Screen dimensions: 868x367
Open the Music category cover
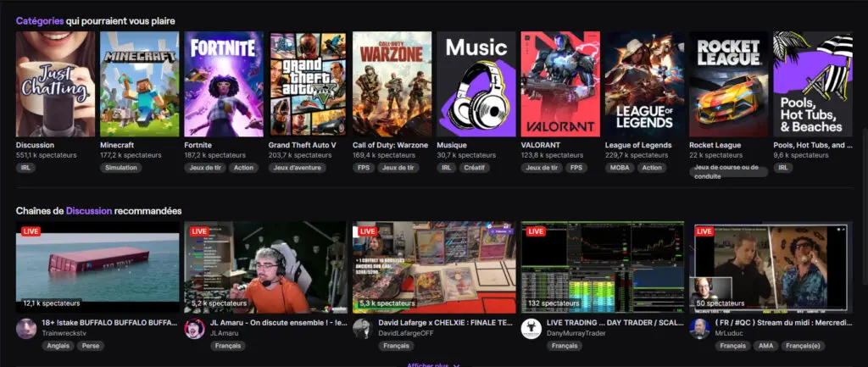pos(476,84)
